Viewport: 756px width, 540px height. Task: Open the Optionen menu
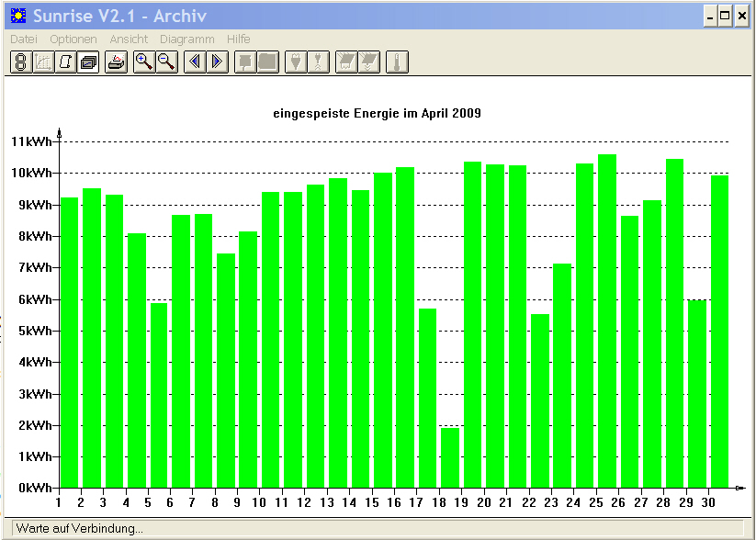click(73, 39)
